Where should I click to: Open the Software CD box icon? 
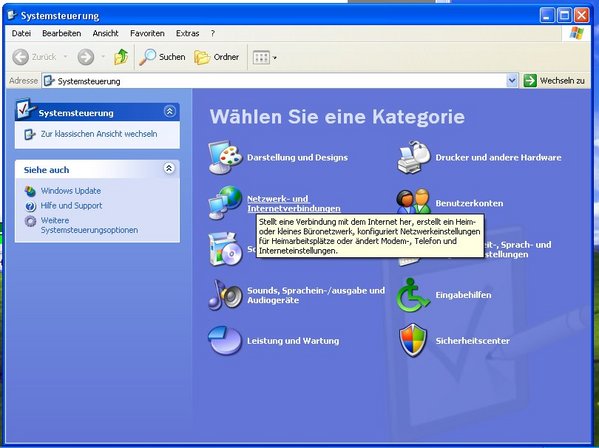click(x=225, y=249)
